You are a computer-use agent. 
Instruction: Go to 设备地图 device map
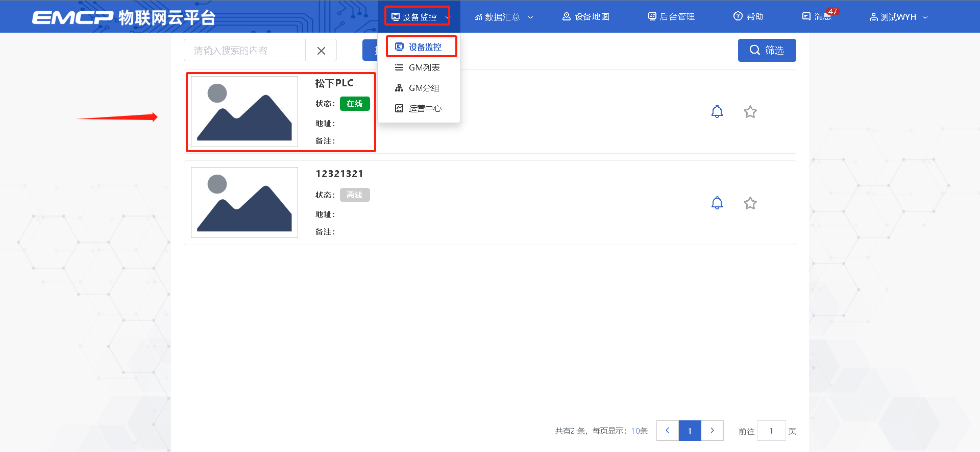pos(586,17)
